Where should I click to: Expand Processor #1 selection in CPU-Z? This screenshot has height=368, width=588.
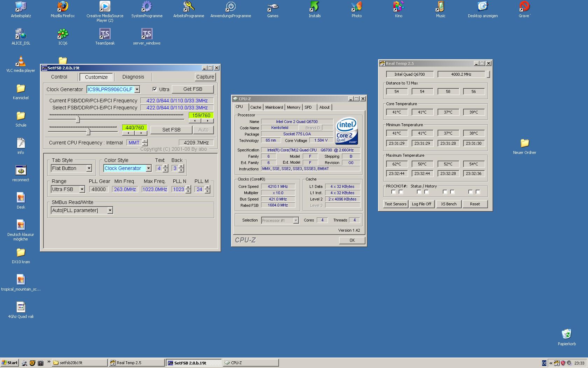296,220
